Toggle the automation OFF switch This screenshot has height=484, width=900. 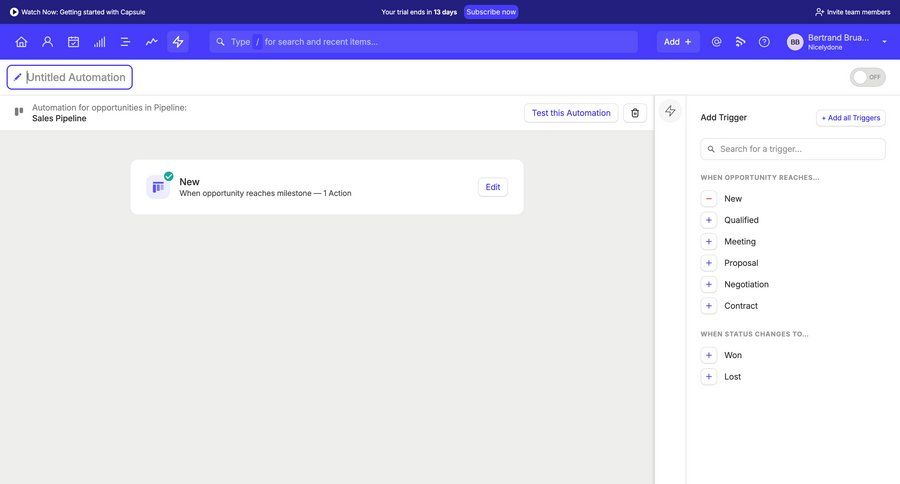click(867, 77)
